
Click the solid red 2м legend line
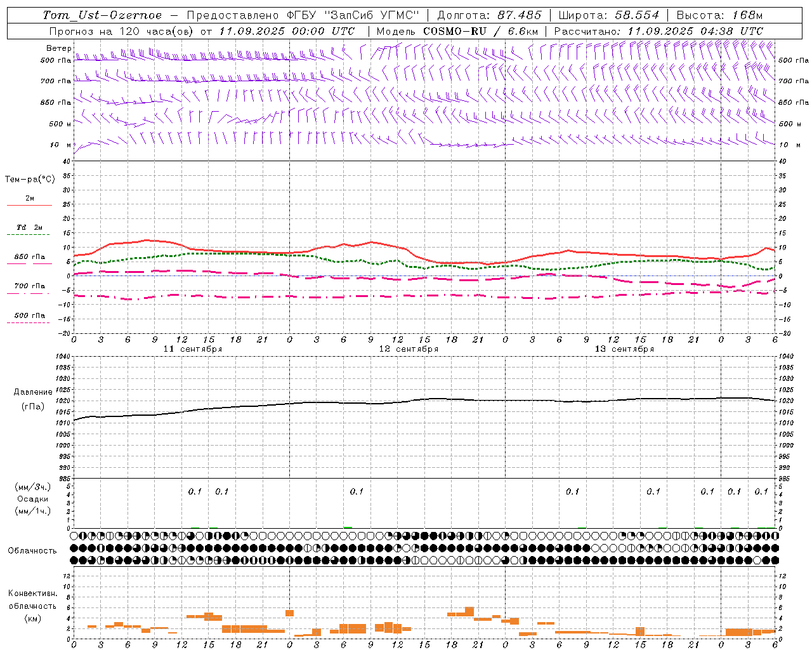click(29, 206)
